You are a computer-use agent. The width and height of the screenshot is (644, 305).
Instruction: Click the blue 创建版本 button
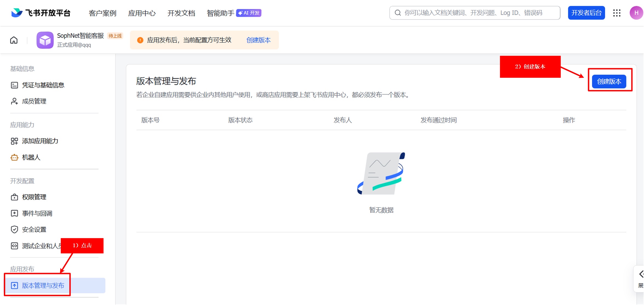(x=609, y=81)
